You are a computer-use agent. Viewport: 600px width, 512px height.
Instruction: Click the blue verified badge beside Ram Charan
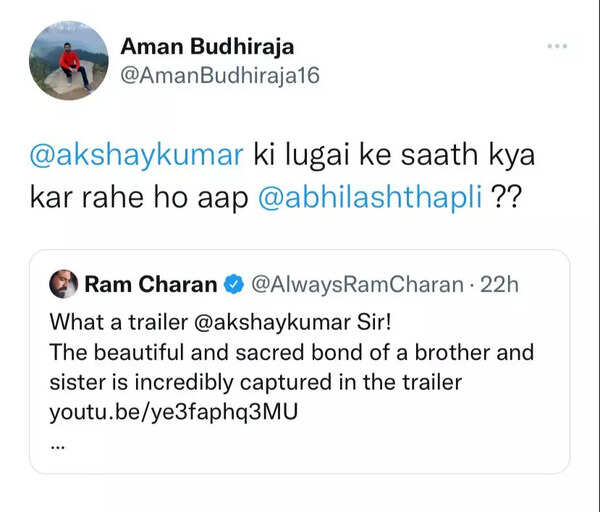click(x=232, y=284)
